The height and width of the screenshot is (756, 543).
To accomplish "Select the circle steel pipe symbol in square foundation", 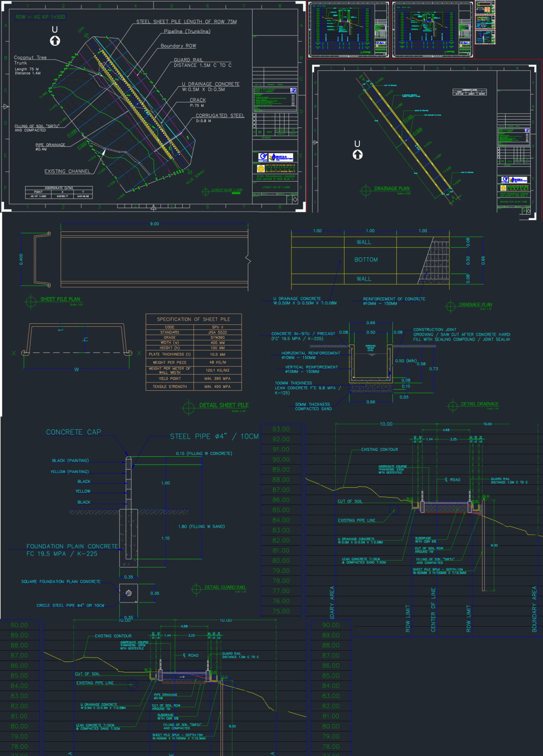I will (x=128, y=593).
